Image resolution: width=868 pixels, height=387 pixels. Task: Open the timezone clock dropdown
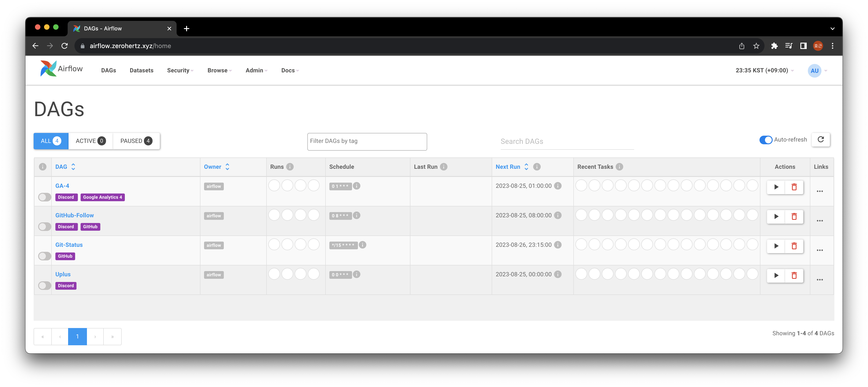(764, 70)
